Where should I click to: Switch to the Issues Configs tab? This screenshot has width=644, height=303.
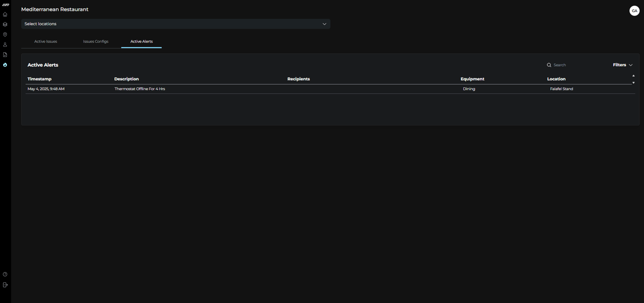[x=95, y=42]
